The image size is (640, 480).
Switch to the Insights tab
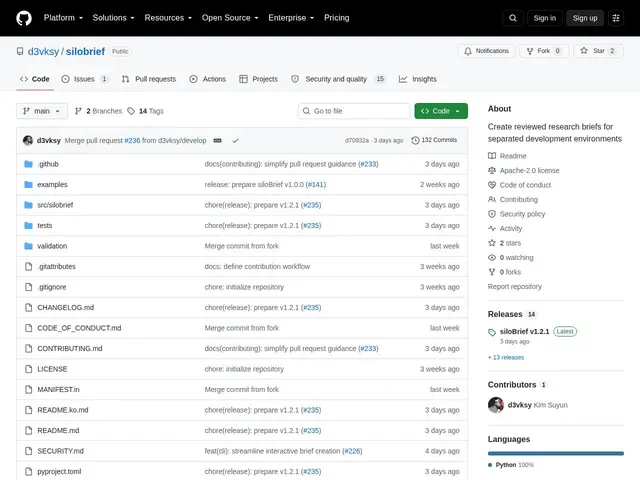[418, 79]
